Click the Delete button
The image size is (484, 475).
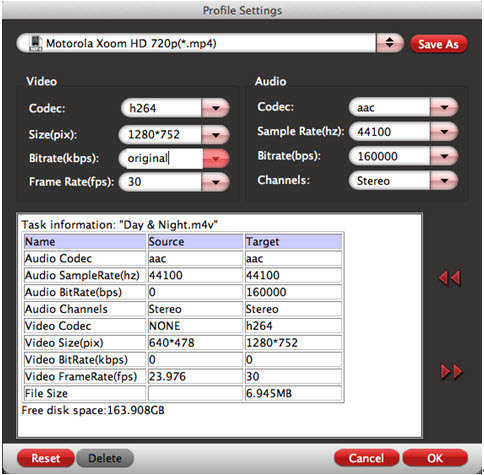point(105,458)
